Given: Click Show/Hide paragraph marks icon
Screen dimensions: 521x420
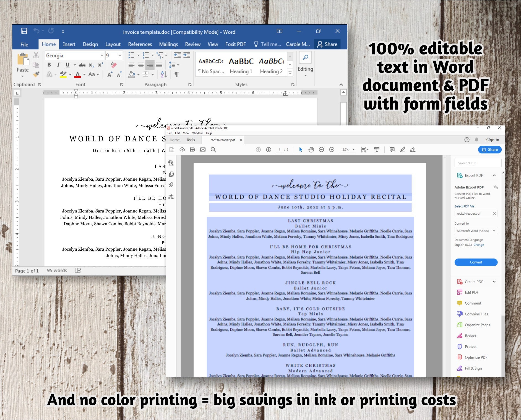Looking at the screenshot, I should click(x=176, y=74).
